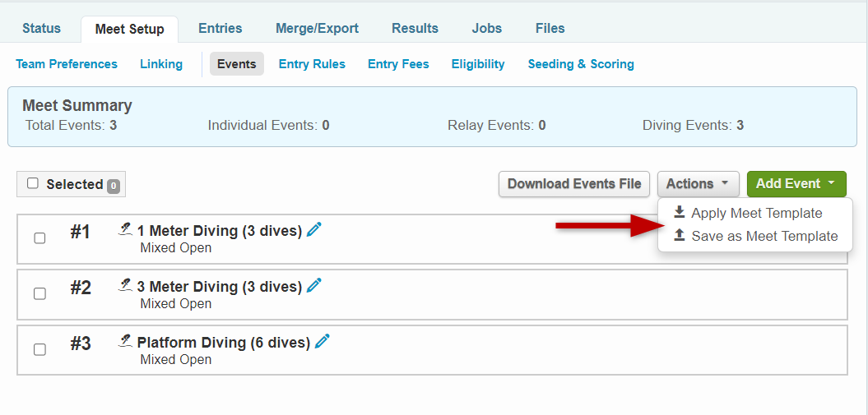Open the Seeding & Scoring link

(581, 64)
